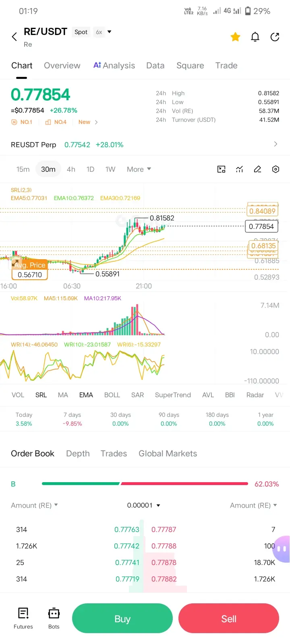Screen dimensions: 290x644
Task: Expand right Amount (RE) dropdown
Action: coord(254,505)
